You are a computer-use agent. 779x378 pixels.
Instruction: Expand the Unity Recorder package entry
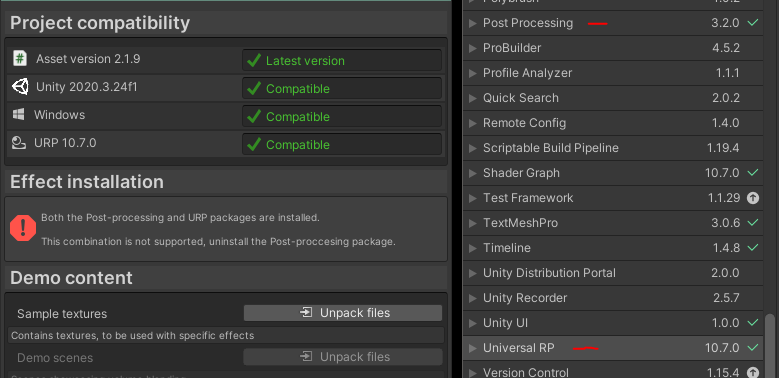[472, 298]
